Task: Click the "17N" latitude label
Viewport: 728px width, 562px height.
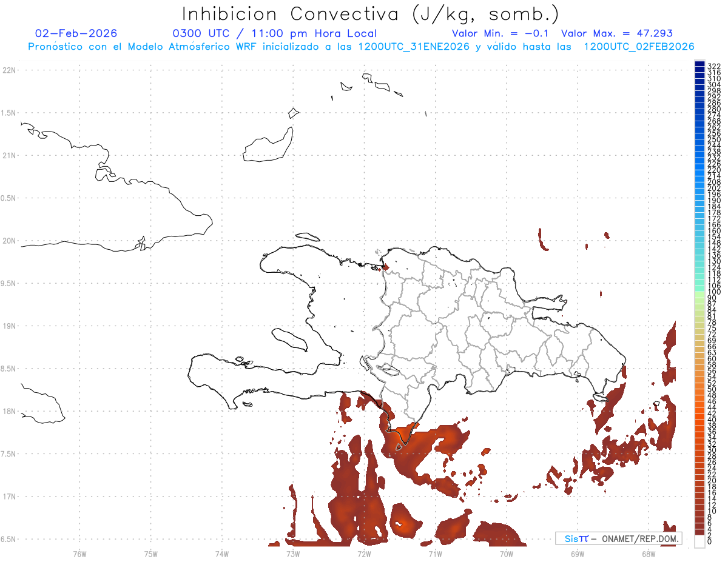Action: [8, 497]
